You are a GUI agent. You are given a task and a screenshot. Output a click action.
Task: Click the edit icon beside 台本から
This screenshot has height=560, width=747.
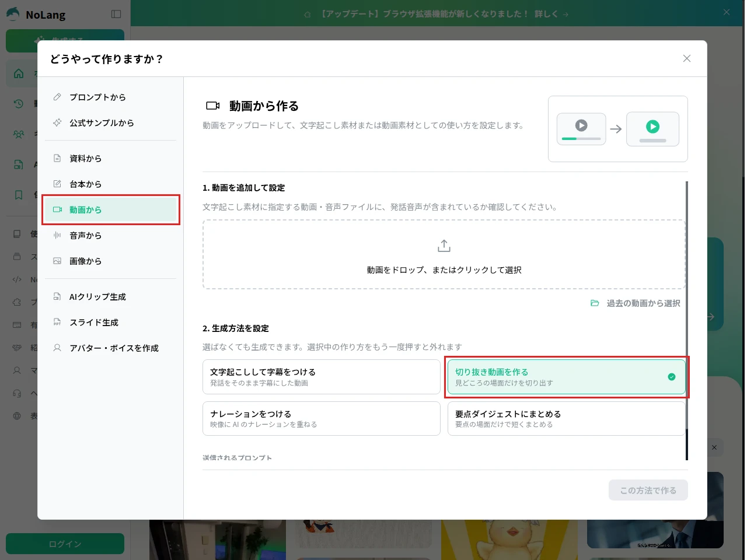pyautogui.click(x=57, y=184)
